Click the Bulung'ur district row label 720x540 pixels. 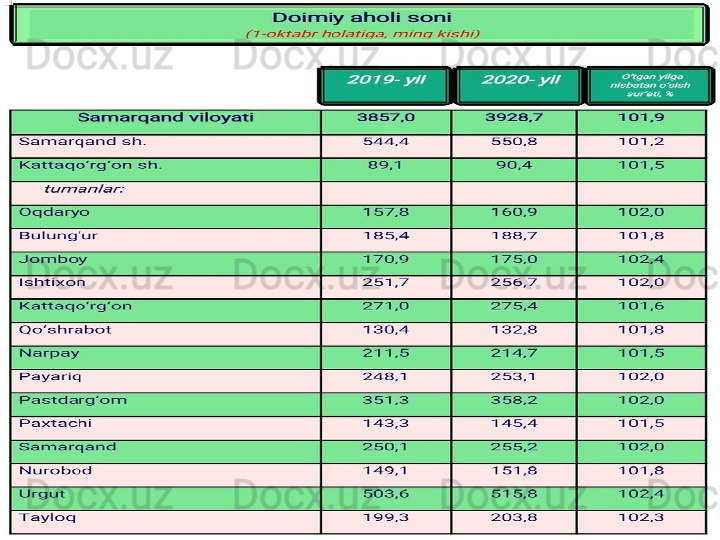58,236
